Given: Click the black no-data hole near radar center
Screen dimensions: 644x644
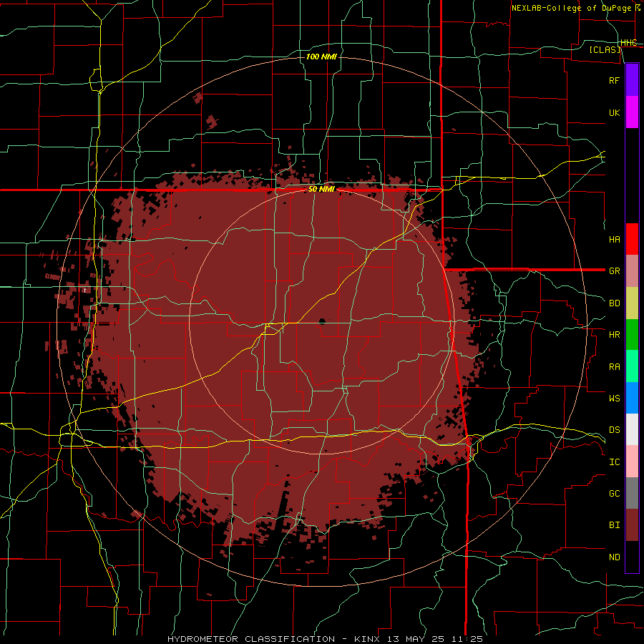Looking at the screenshot, I should 322,321.
